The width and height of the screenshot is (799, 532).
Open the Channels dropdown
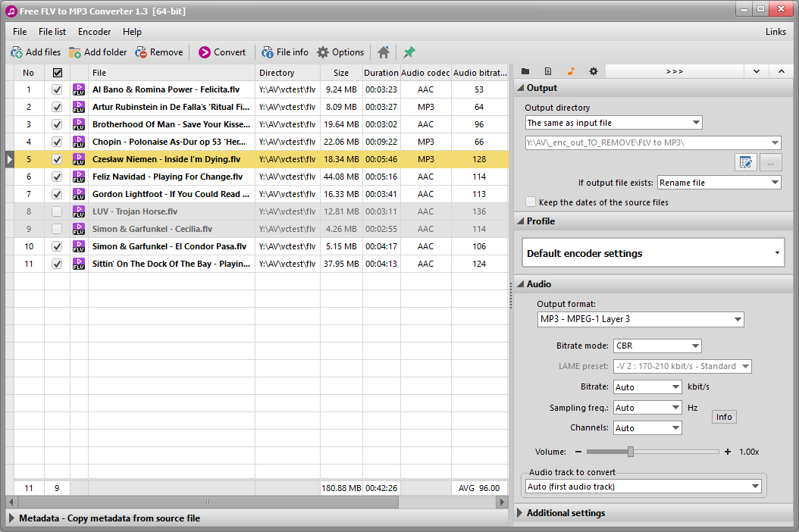coord(647,428)
